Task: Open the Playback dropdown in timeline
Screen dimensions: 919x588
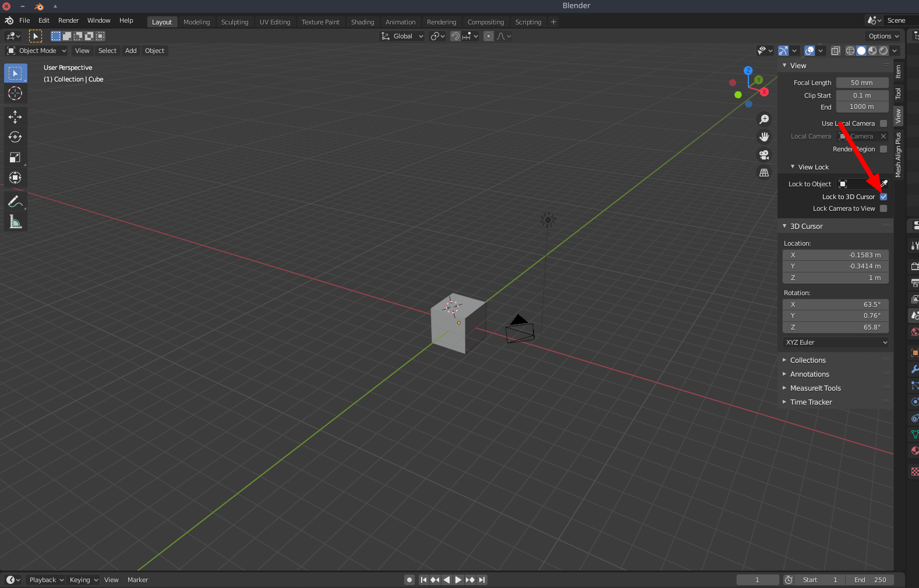Action: 47,580
